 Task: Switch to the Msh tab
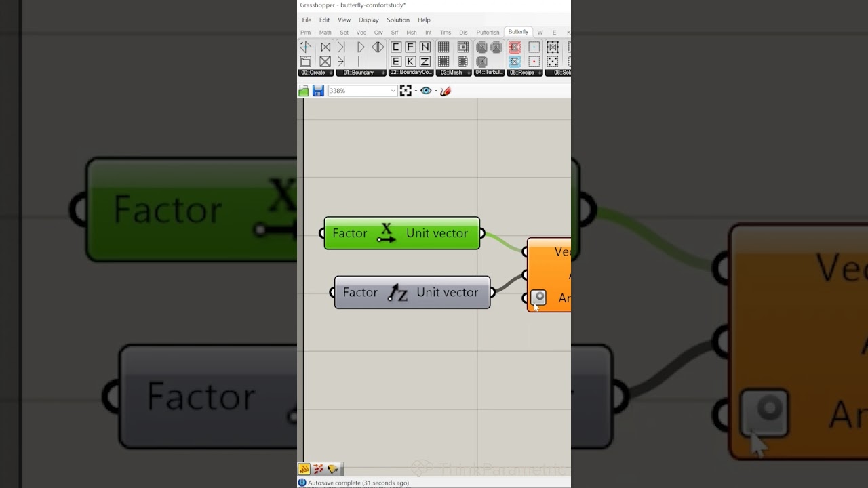pyautogui.click(x=412, y=33)
